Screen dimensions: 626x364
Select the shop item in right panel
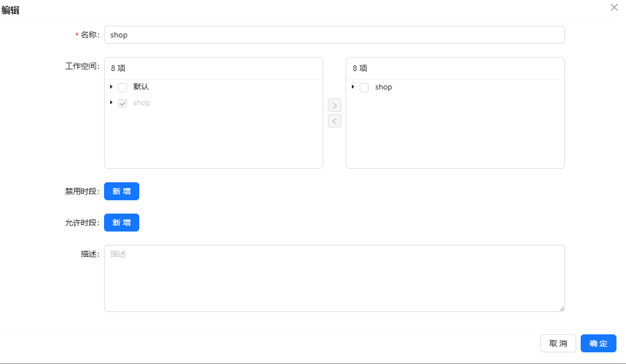[x=383, y=87]
